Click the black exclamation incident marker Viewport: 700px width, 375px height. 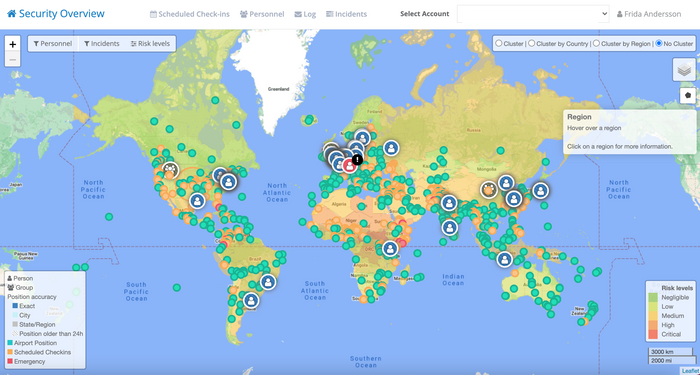click(x=357, y=159)
